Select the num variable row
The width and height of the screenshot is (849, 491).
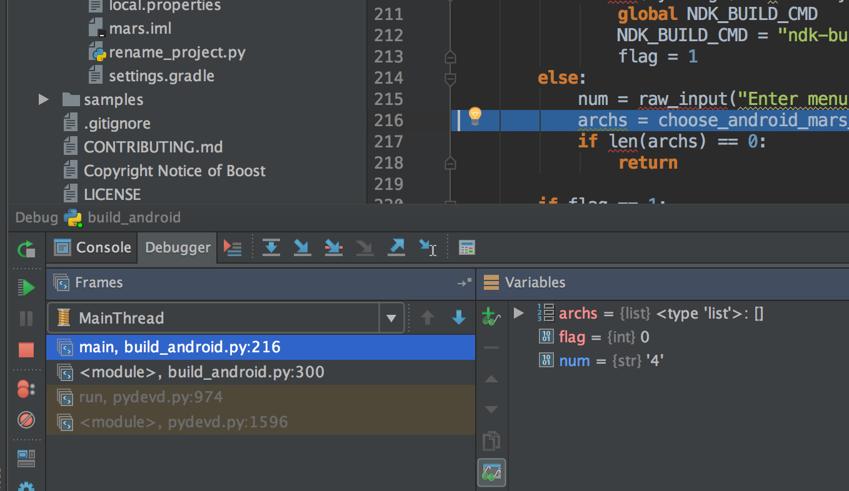679,361
